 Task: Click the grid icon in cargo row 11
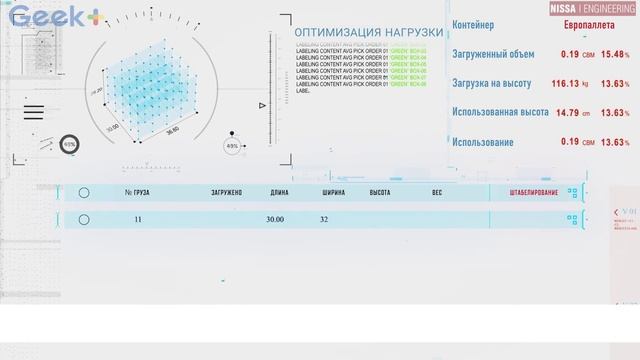click(572, 220)
